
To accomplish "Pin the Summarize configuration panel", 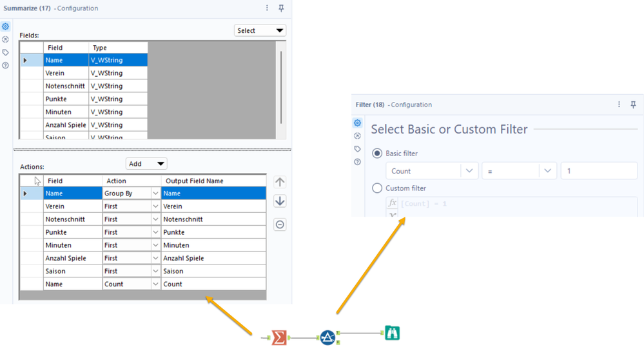I will tap(281, 8).
